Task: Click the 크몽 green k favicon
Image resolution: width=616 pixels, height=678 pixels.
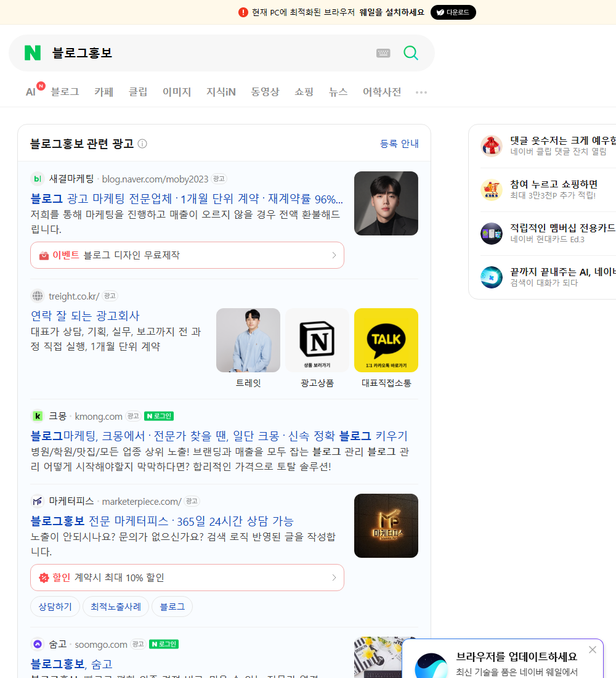Action: click(x=38, y=416)
